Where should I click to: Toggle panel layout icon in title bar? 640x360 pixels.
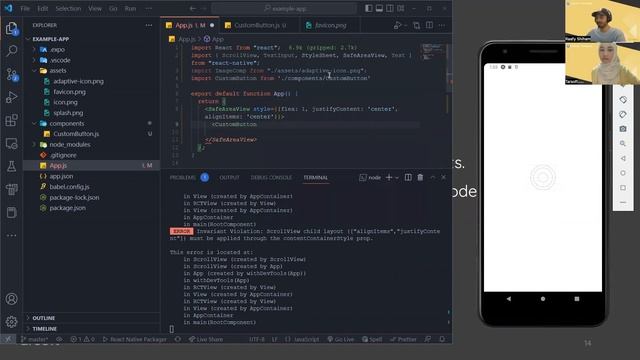(379, 8)
